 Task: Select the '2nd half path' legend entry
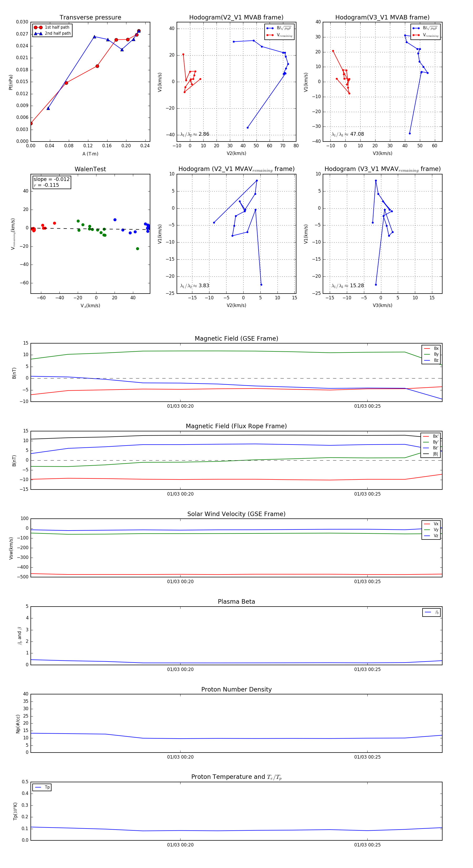(52, 33)
